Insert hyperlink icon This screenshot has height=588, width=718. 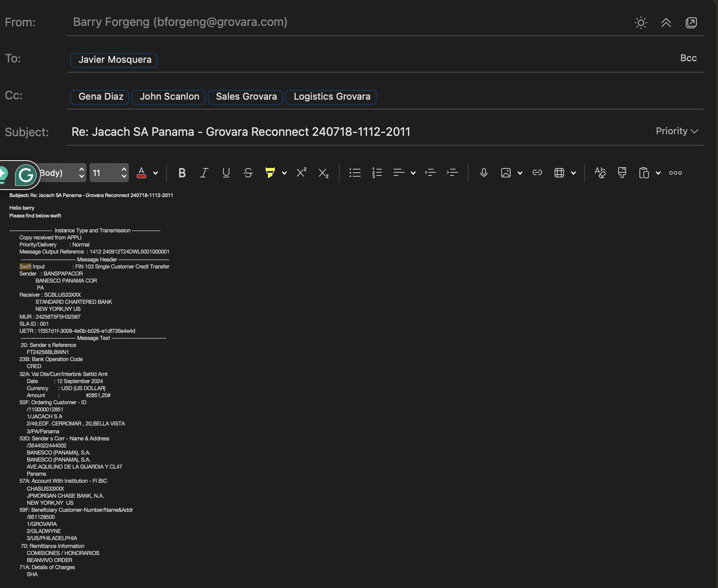[x=537, y=173]
